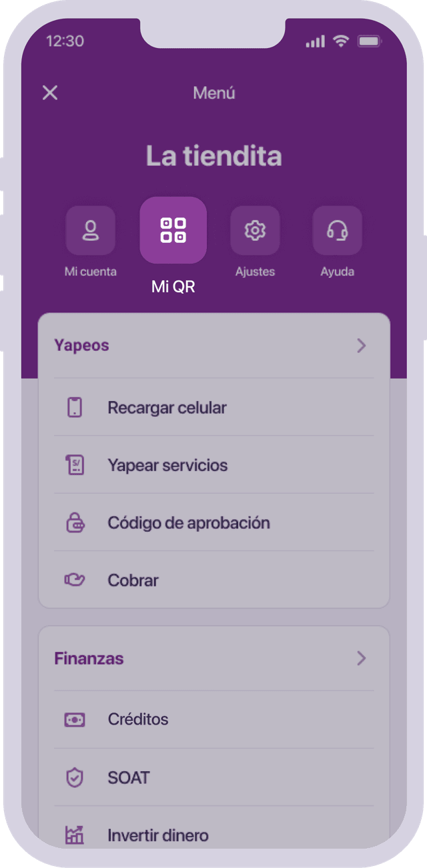427x868 pixels.
Task: Select Recargar celular option
Action: pyautogui.click(x=167, y=406)
